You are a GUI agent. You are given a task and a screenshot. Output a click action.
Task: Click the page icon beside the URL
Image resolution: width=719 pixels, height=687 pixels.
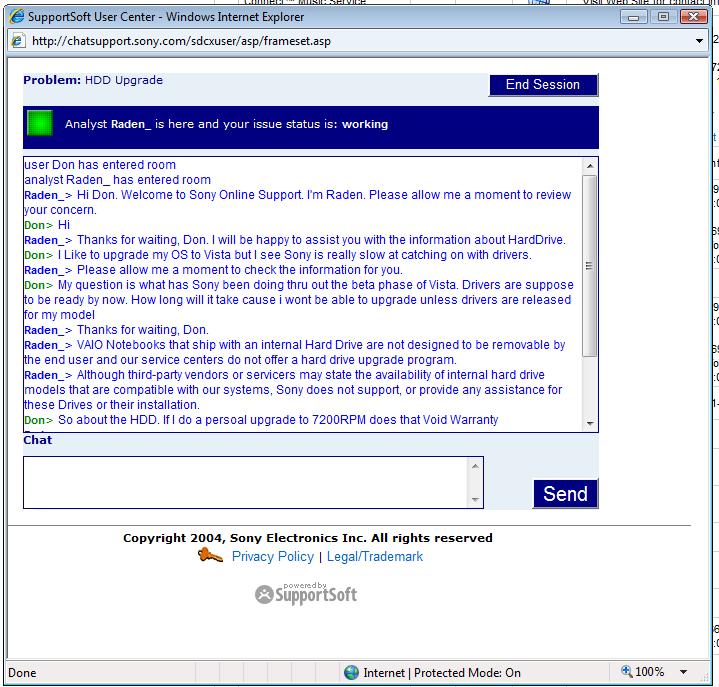pos(18,40)
